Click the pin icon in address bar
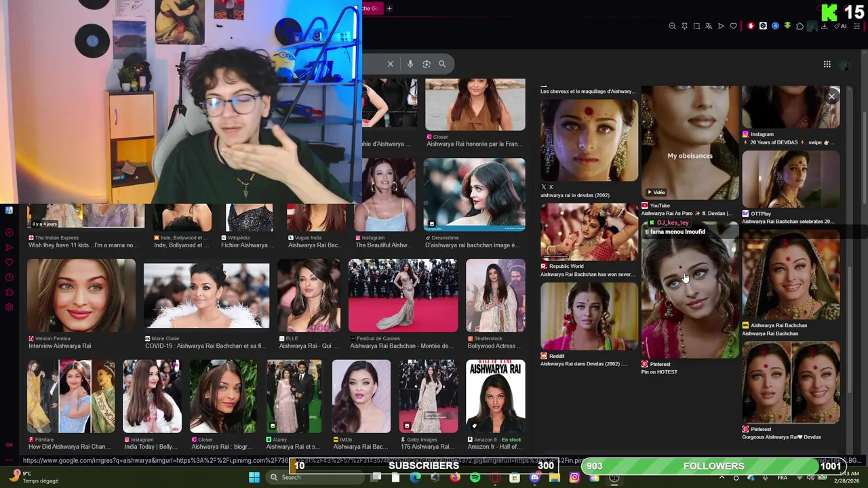 (684, 26)
